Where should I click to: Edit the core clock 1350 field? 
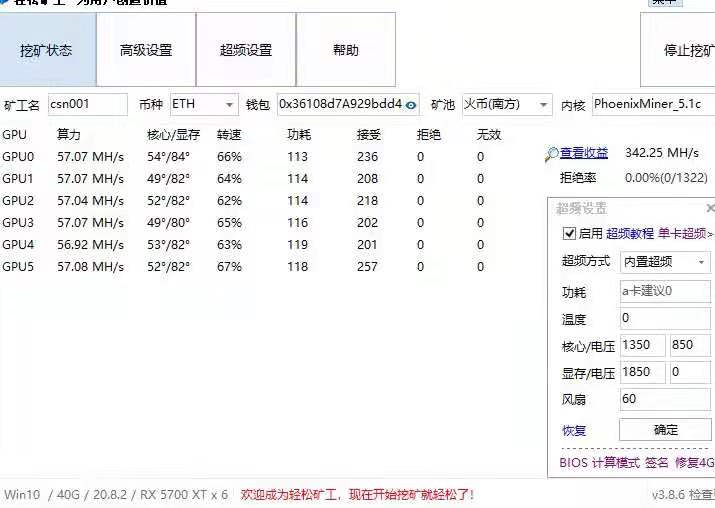(642, 345)
